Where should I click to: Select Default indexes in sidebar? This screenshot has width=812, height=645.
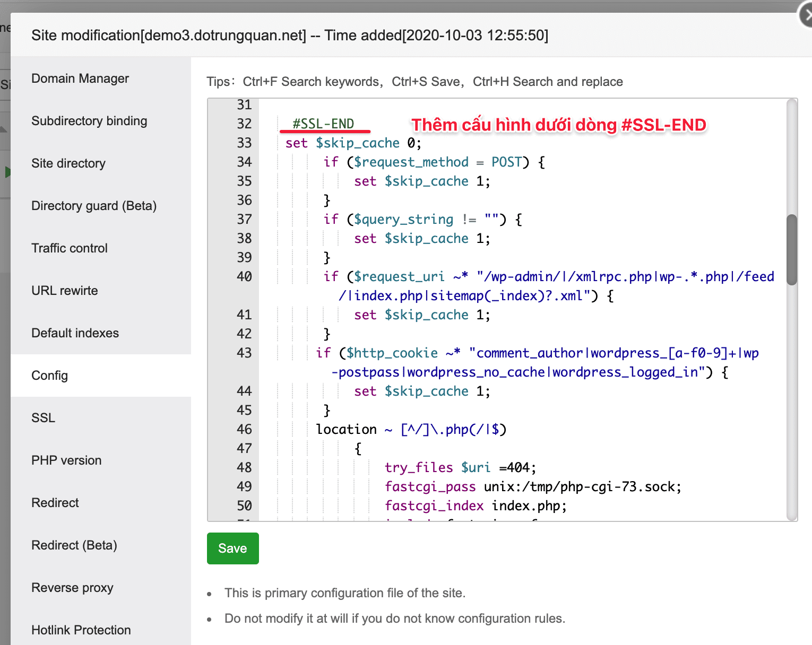(75, 333)
